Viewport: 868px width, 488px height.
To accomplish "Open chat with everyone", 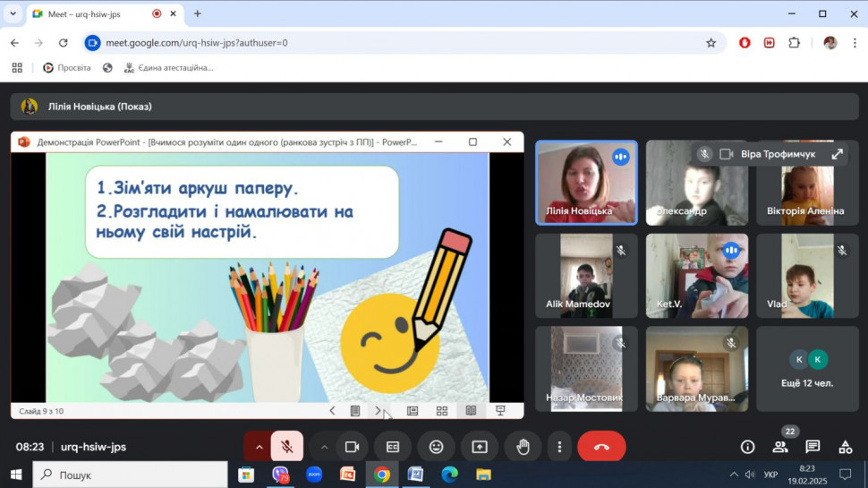I will pos(813,447).
